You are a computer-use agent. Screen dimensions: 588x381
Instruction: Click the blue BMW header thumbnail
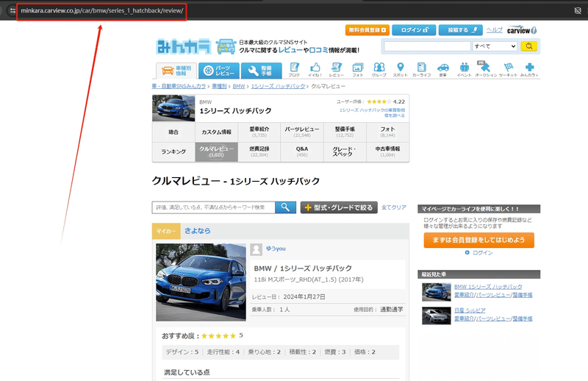173,108
